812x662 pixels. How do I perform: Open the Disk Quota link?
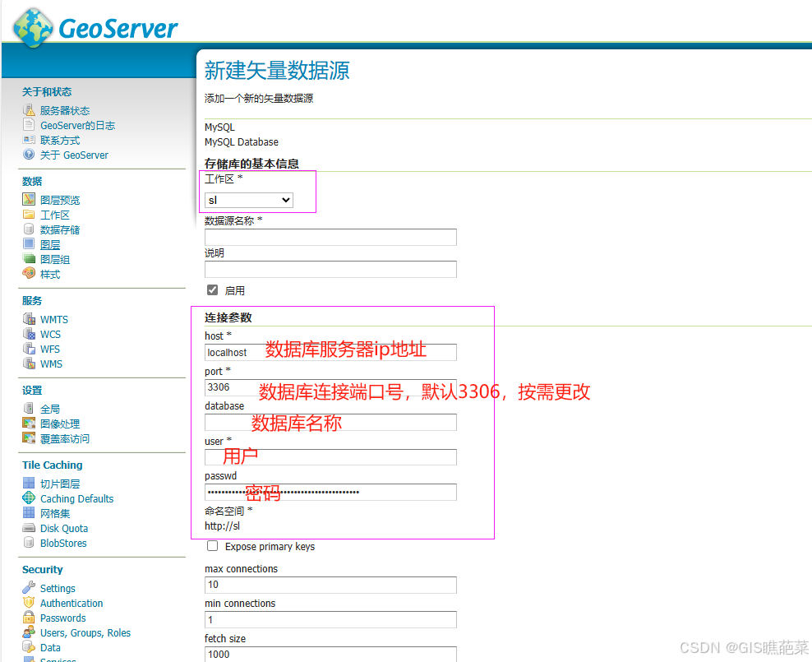click(64, 528)
